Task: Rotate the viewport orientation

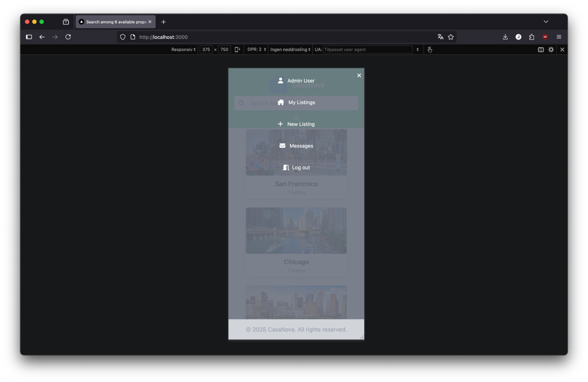Action: pos(237,50)
